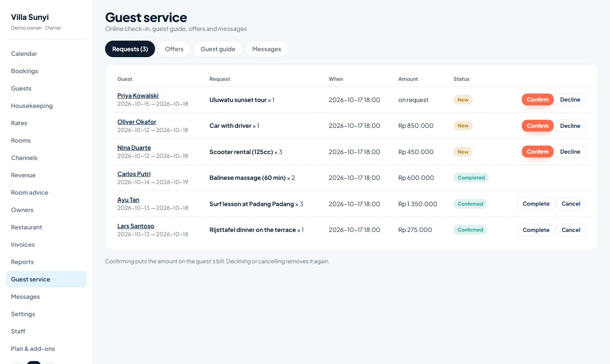Decline Nina Duarte's scooter rental request
The width and height of the screenshot is (610, 364).
click(570, 152)
